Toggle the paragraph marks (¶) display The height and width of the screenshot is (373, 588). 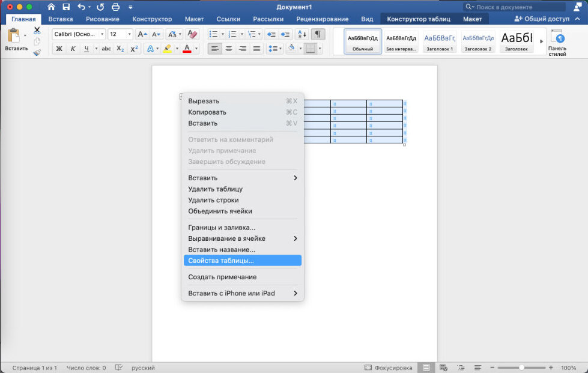318,34
